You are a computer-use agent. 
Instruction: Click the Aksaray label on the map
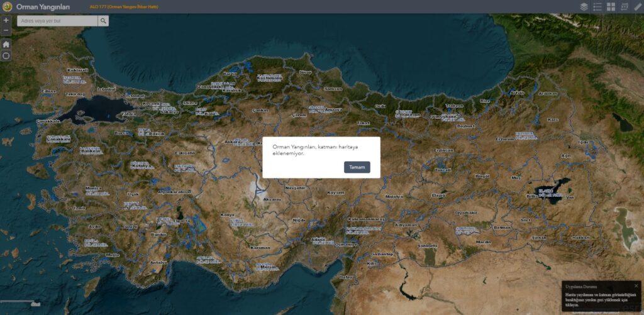[272, 199]
